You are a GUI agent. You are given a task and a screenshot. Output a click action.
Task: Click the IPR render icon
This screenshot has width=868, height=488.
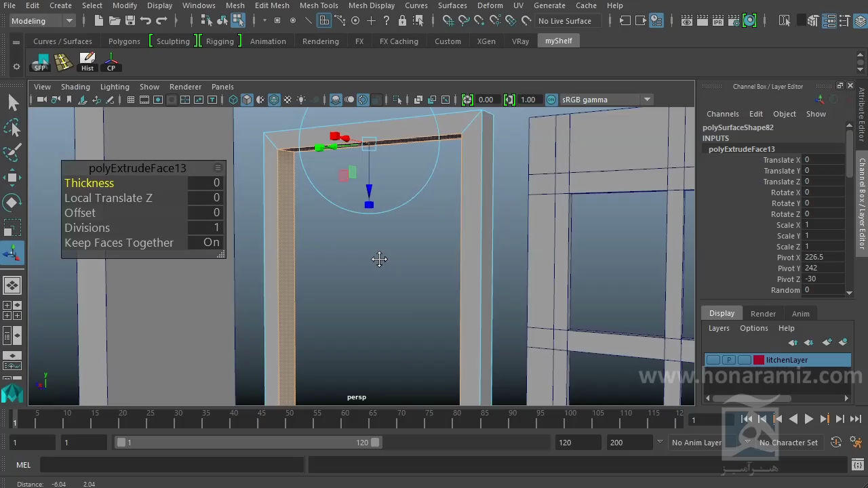pos(718,21)
